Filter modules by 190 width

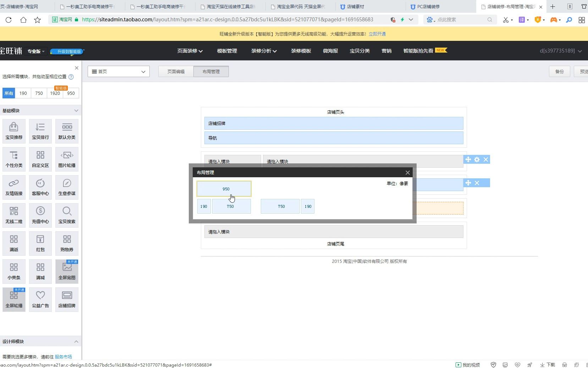23,93
